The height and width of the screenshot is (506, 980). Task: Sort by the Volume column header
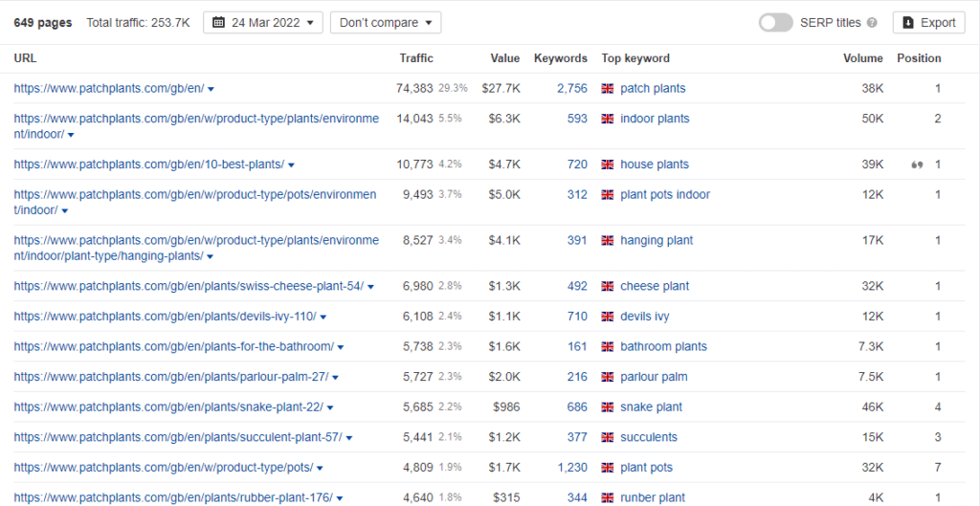point(863,58)
